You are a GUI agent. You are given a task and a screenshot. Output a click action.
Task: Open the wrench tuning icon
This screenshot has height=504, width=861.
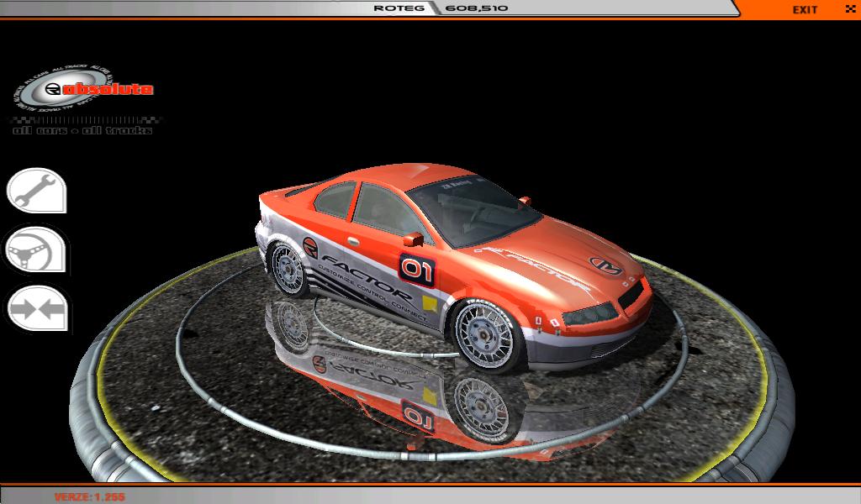(x=36, y=191)
